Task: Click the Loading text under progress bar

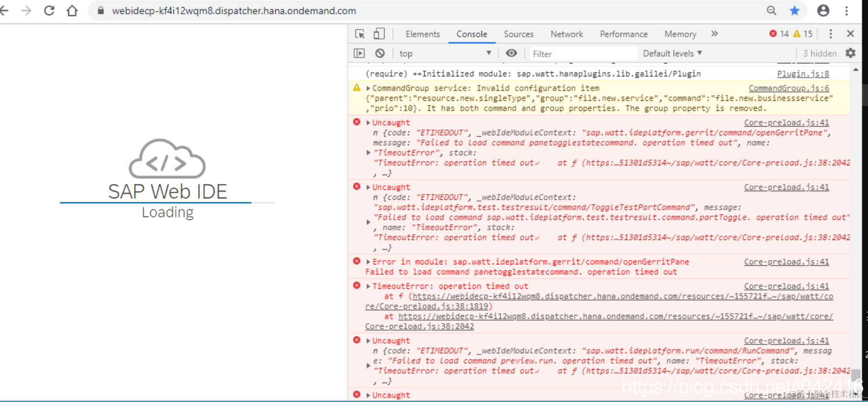Action: pyautogui.click(x=168, y=212)
